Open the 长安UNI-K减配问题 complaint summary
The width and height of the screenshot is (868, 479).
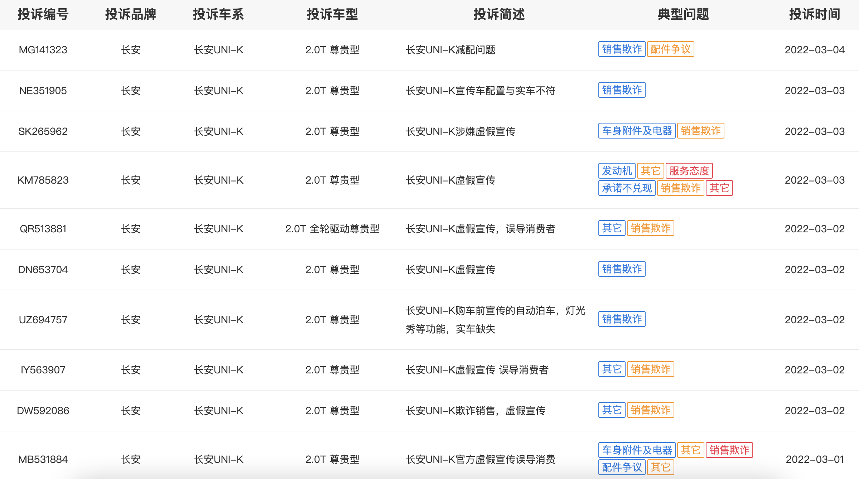(450, 50)
